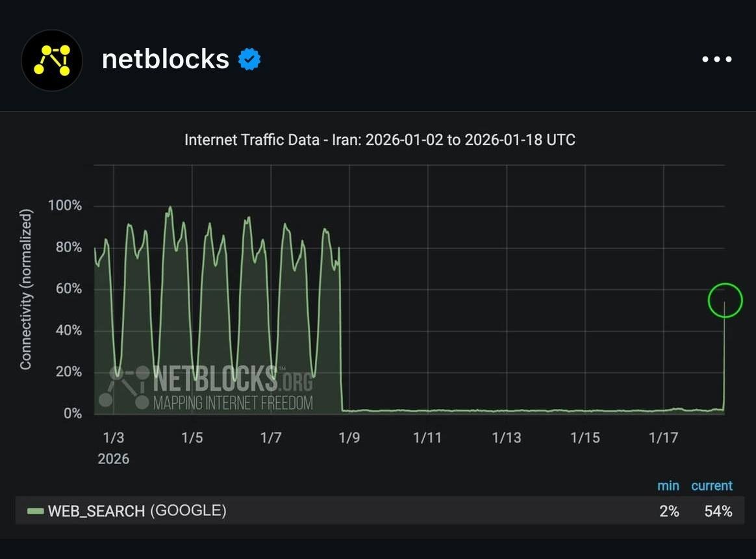Click the blue verified badge

249,60
